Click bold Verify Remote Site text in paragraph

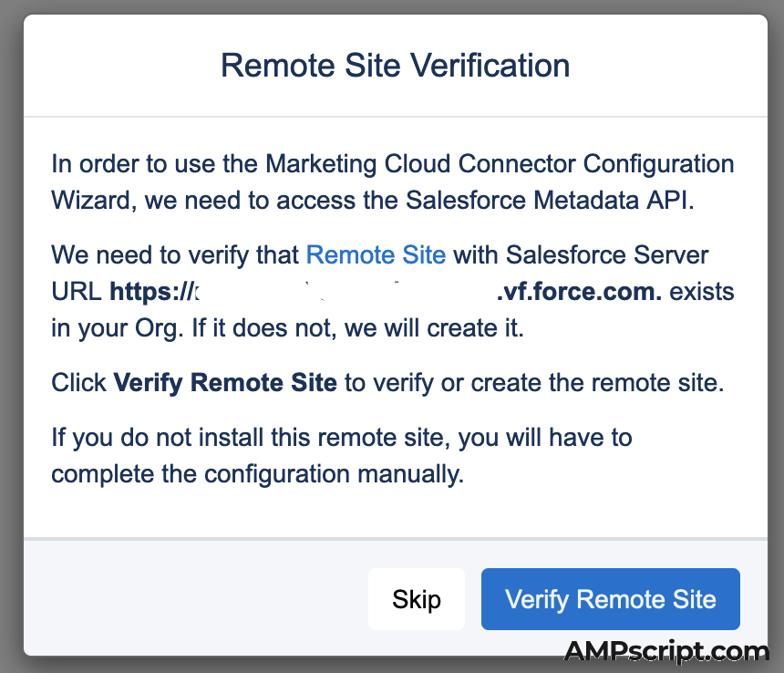click(x=225, y=383)
